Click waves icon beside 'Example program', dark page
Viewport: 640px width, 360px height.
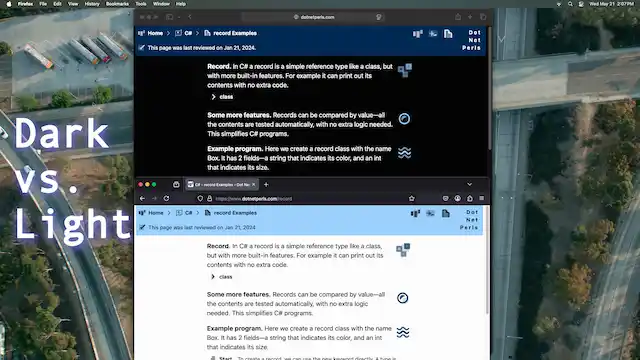[x=404, y=153]
